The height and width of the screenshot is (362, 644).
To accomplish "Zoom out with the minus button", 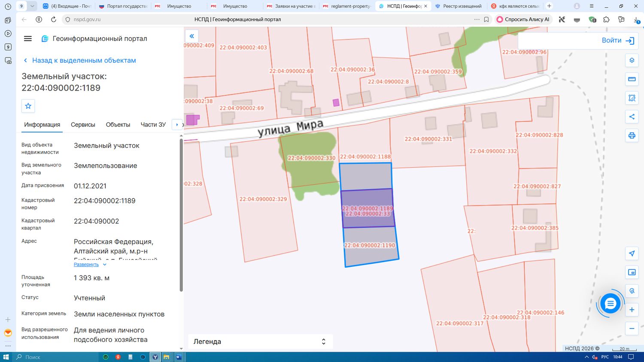I will tap(632, 329).
